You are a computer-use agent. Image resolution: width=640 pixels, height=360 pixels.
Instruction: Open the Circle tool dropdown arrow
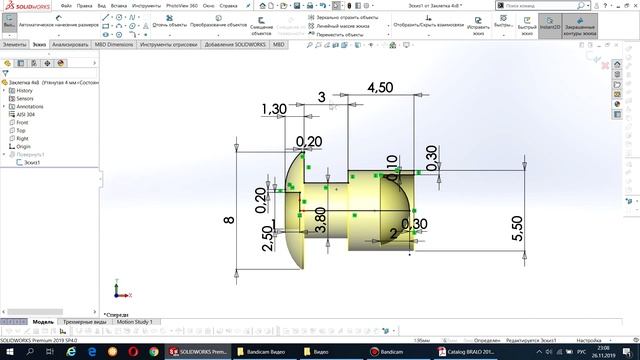click(125, 17)
